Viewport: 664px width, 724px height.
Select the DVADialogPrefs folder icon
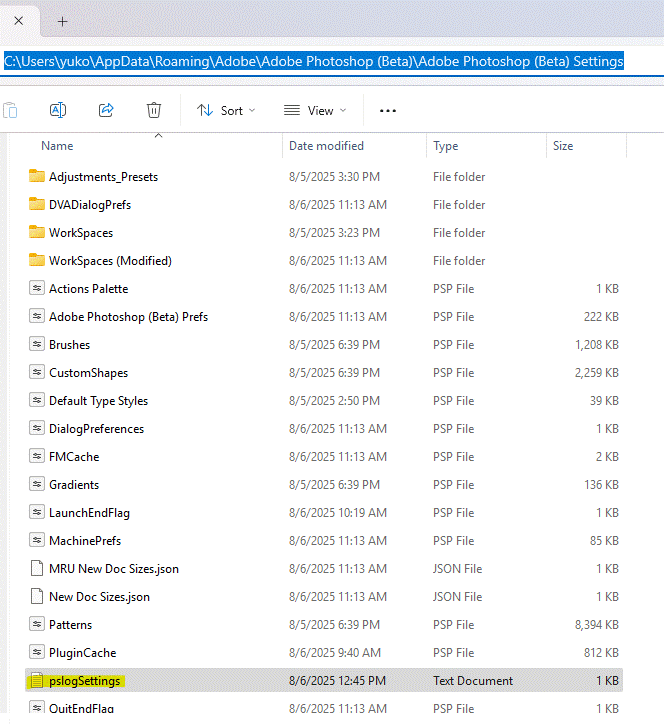coord(37,204)
